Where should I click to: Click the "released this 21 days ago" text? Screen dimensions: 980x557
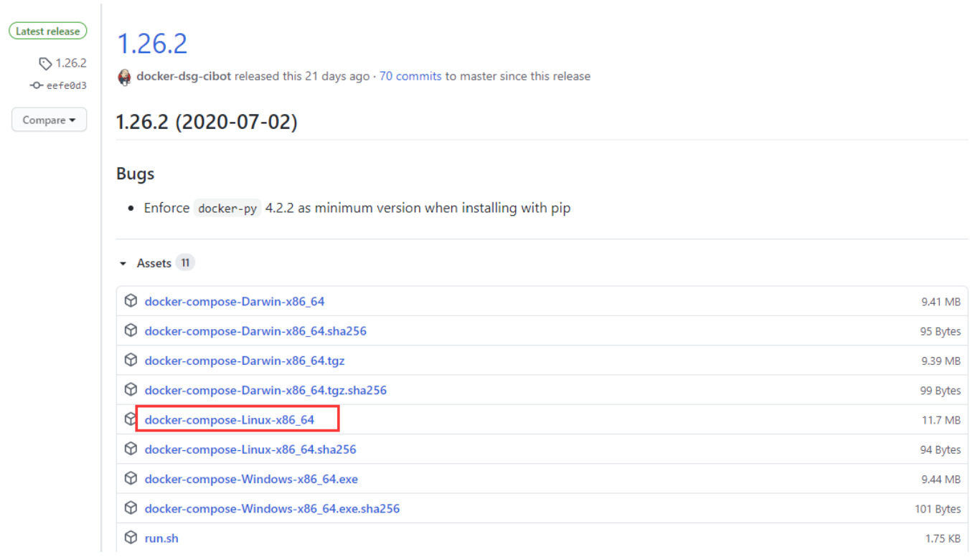click(302, 76)
